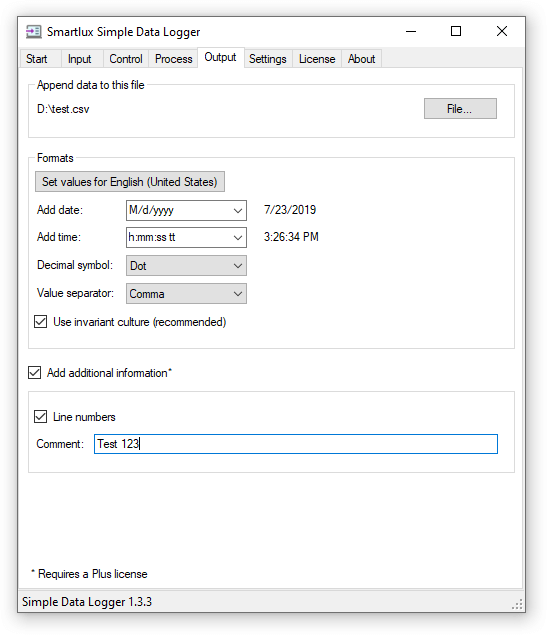
Task: Open the Decimal symbol dropdown
Action: pos(186,266)
